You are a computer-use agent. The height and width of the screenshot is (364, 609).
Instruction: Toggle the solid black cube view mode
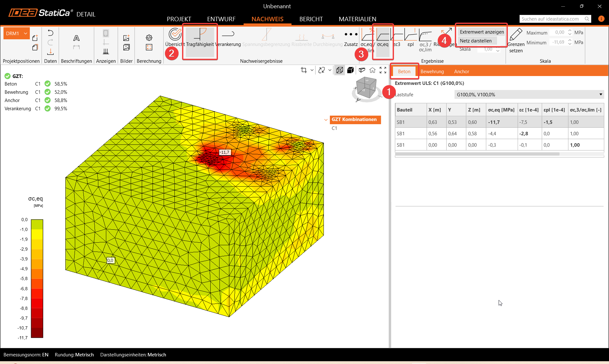(350, 70)
